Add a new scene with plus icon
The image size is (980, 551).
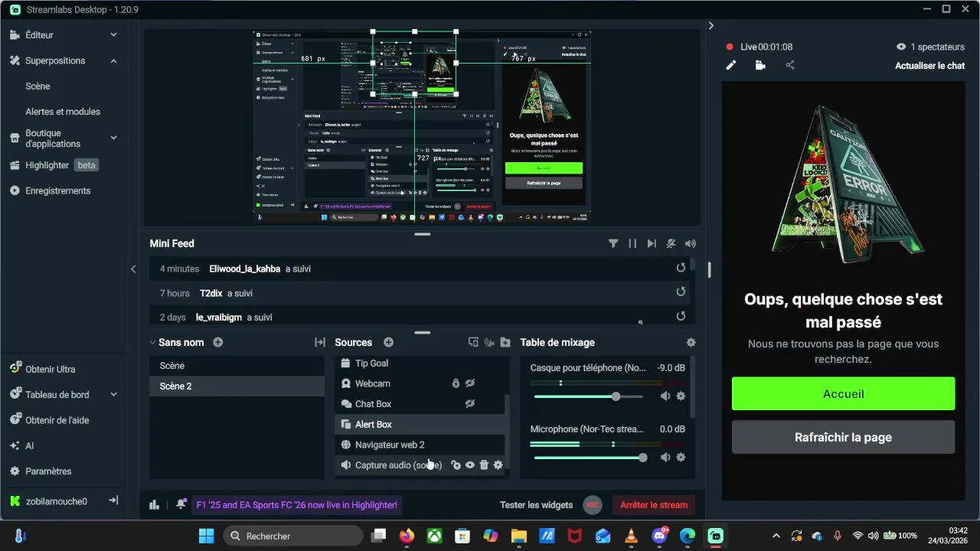(x=218, y=342)
